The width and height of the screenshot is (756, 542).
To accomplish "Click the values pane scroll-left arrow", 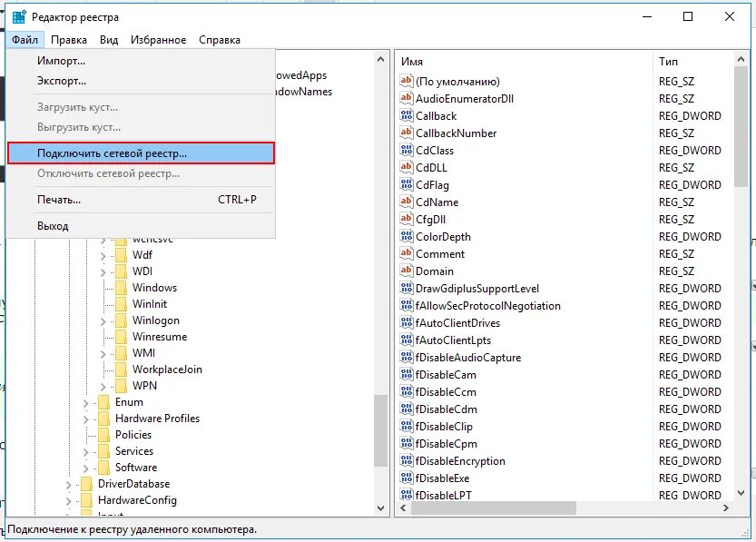I will click(x=403, y=508).
